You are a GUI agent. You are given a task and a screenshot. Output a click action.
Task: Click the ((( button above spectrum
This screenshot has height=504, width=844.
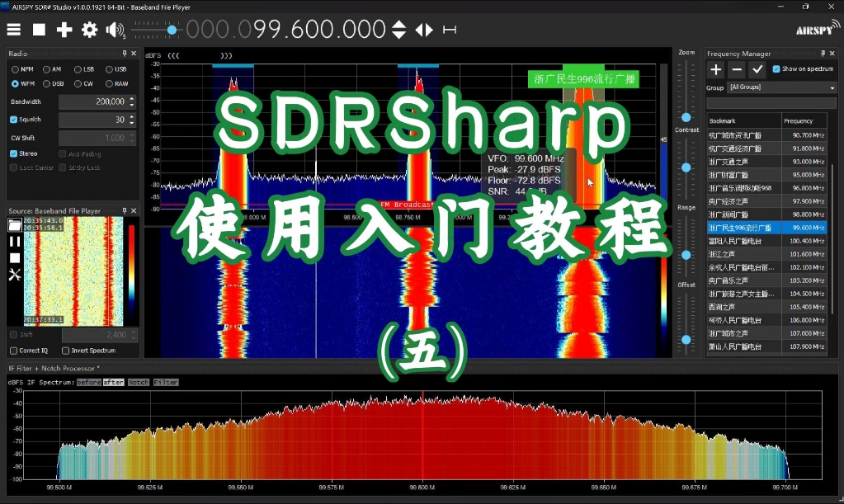click(173, 55)
